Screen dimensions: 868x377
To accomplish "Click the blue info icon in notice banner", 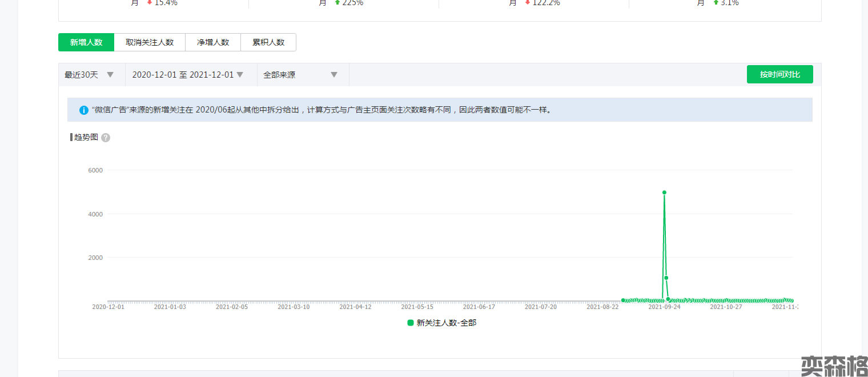I will pos(84,110).
